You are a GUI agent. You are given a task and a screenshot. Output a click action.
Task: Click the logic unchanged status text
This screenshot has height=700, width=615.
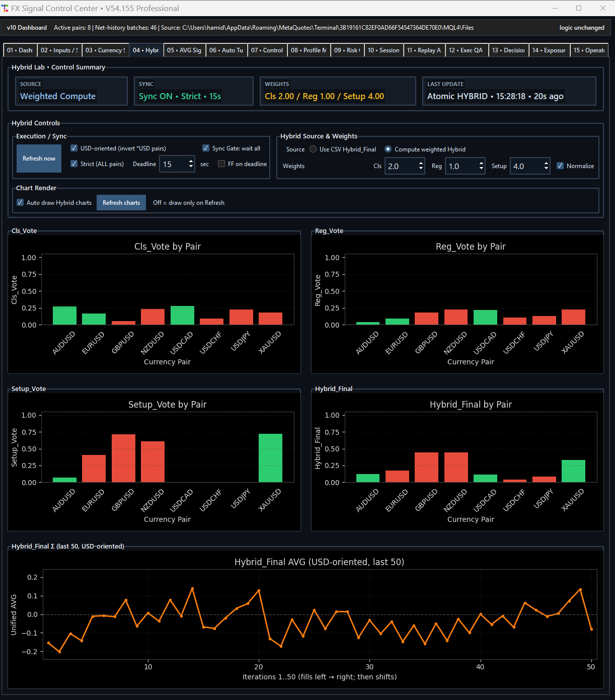(x=582, y=28)
